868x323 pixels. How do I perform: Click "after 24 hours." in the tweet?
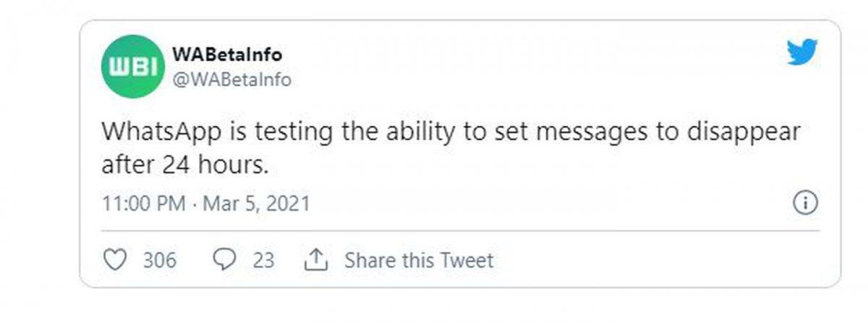(185, 165)
